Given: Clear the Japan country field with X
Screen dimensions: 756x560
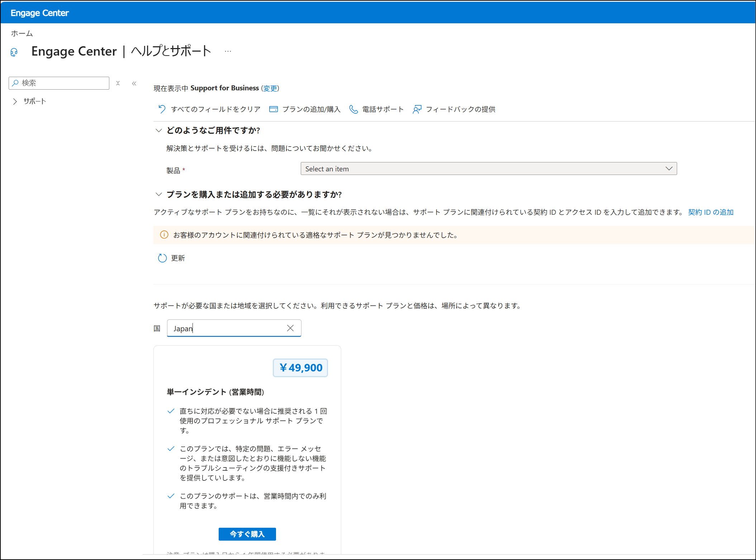Looking at the screenshot, I should pos(290,328).
